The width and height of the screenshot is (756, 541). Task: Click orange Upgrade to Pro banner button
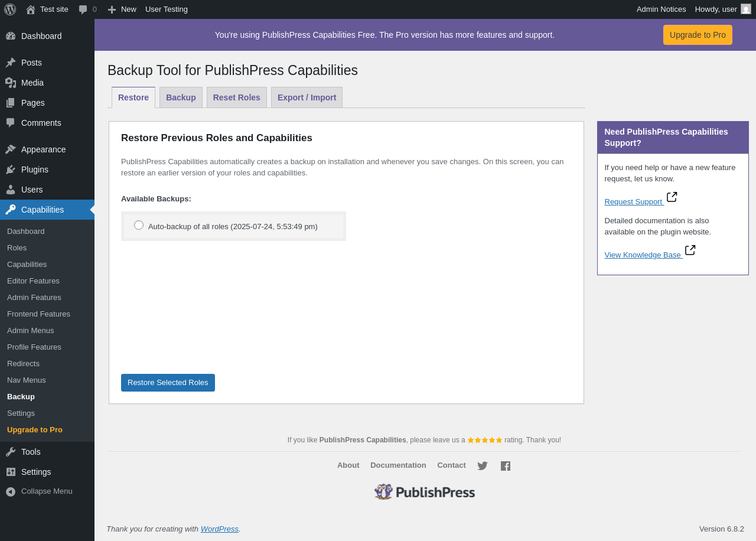pos(698,35)
